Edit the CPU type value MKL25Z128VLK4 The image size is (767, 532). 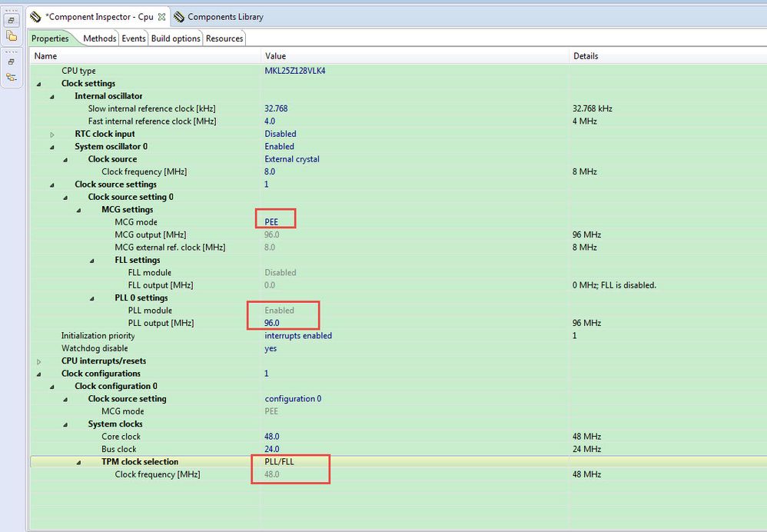tap(295, 71)
